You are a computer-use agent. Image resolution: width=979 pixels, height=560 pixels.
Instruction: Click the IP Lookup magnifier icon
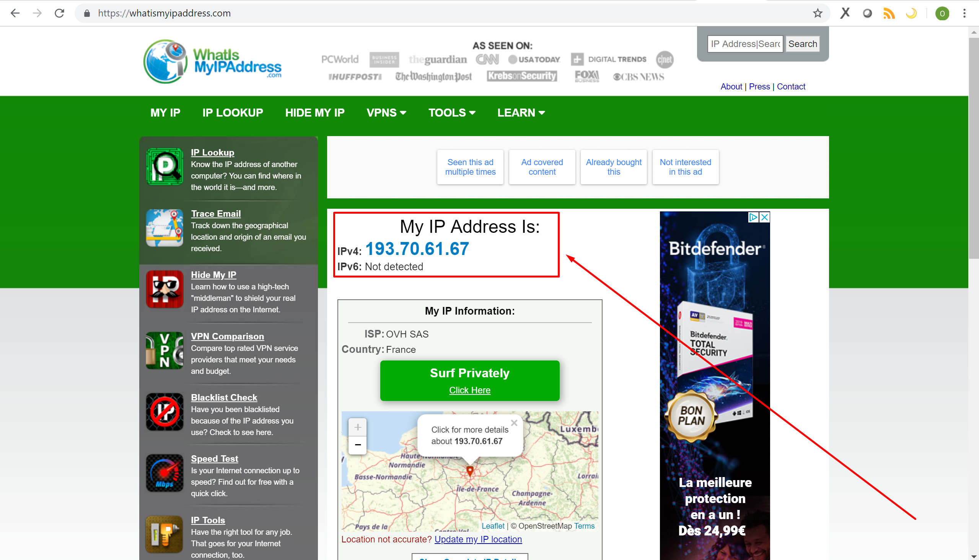(165, 167)
